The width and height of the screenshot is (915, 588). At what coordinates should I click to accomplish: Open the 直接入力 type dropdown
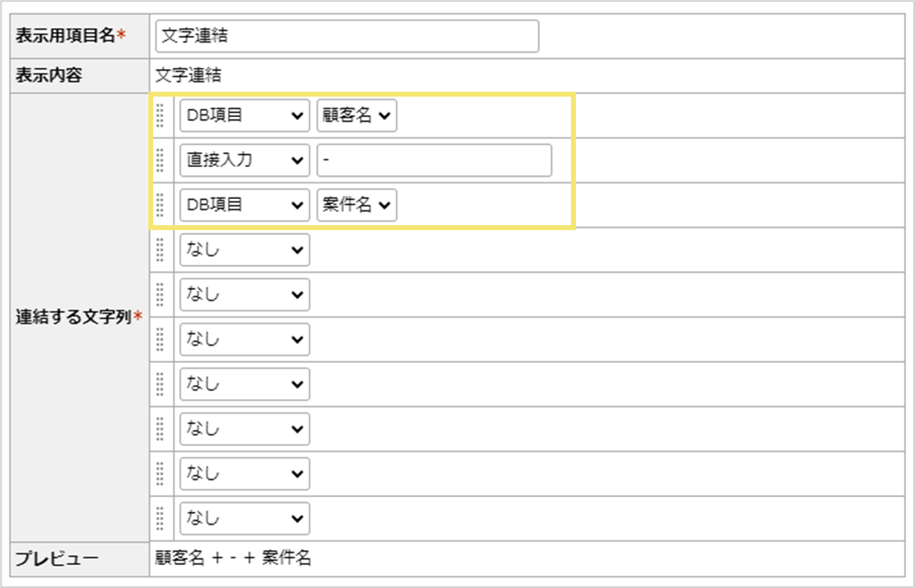point(243,160)
